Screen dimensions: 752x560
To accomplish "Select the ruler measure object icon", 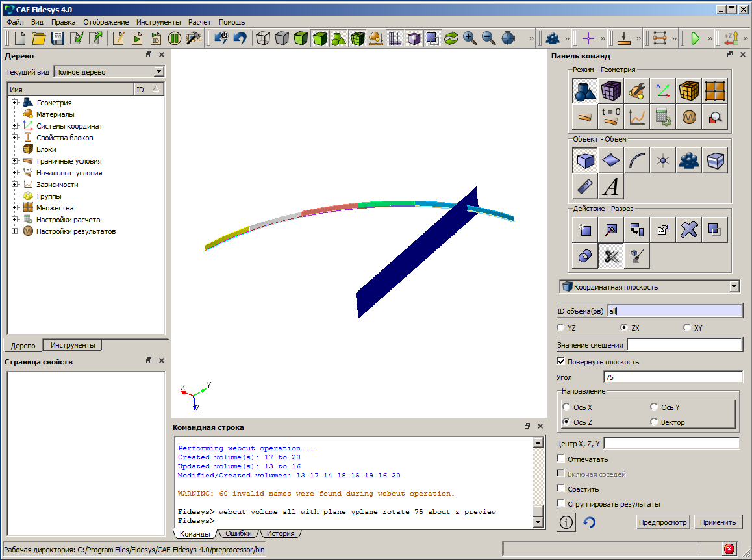I will click(x=585, y=186).
